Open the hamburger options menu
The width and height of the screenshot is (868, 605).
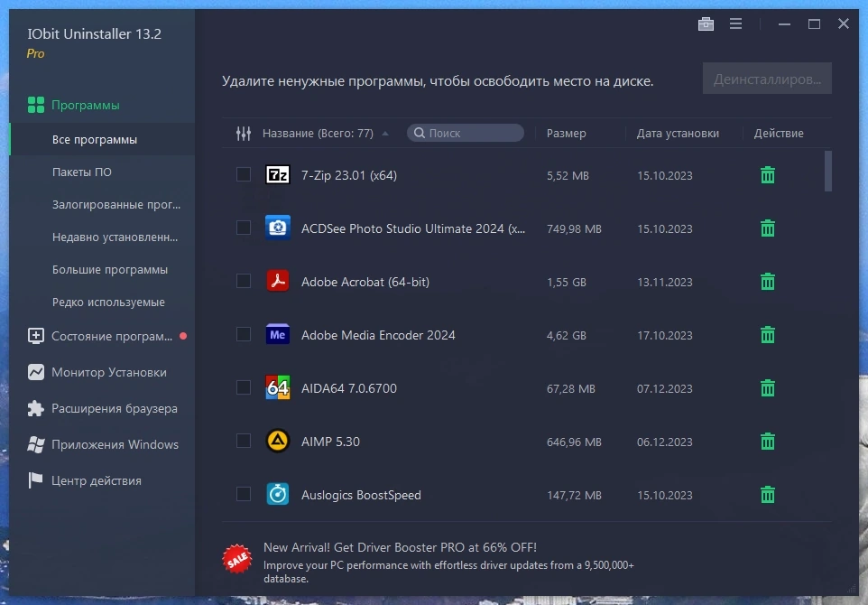[735, 23]
